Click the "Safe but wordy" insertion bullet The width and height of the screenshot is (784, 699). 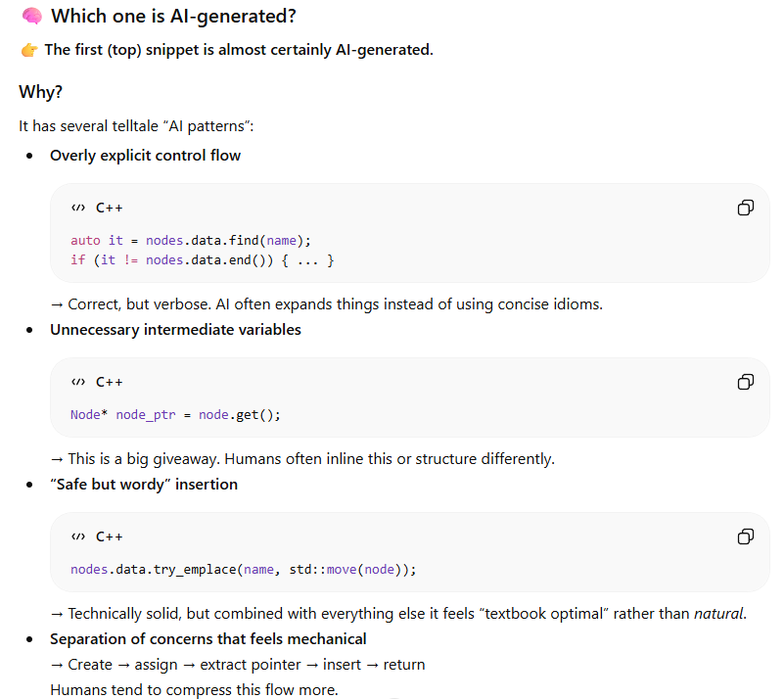144,485
